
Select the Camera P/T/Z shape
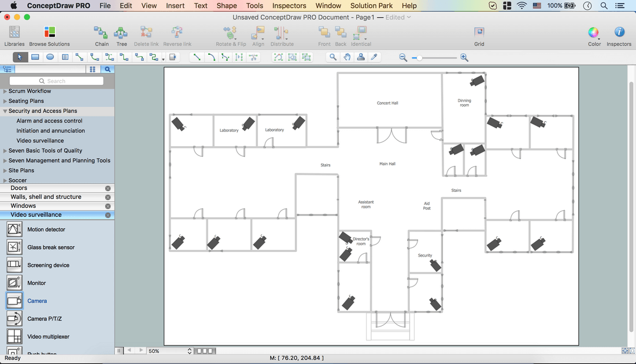click(45, 319)
